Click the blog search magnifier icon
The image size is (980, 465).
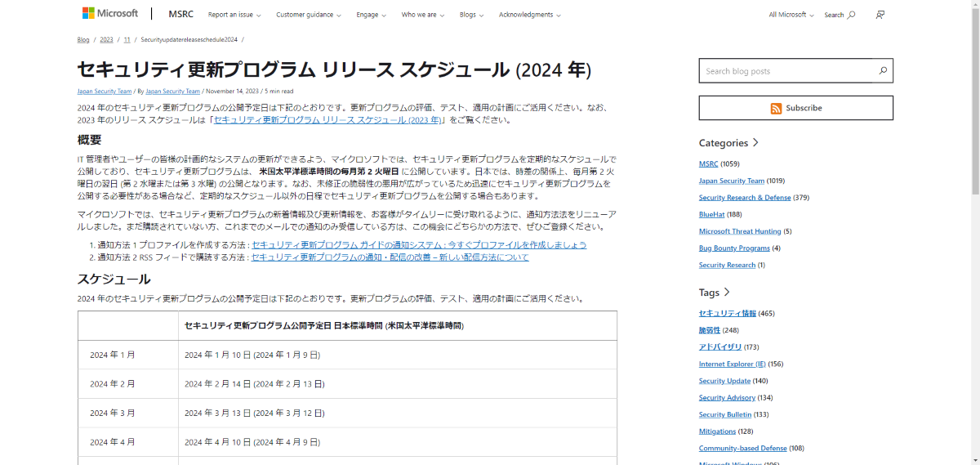pyautogui.click(x=883, y=71)
